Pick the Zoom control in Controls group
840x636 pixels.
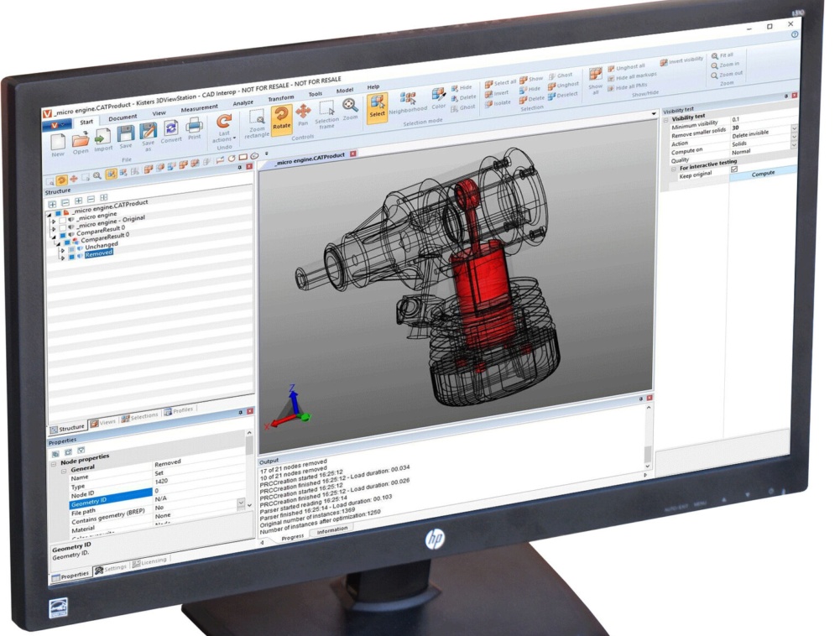350,109
